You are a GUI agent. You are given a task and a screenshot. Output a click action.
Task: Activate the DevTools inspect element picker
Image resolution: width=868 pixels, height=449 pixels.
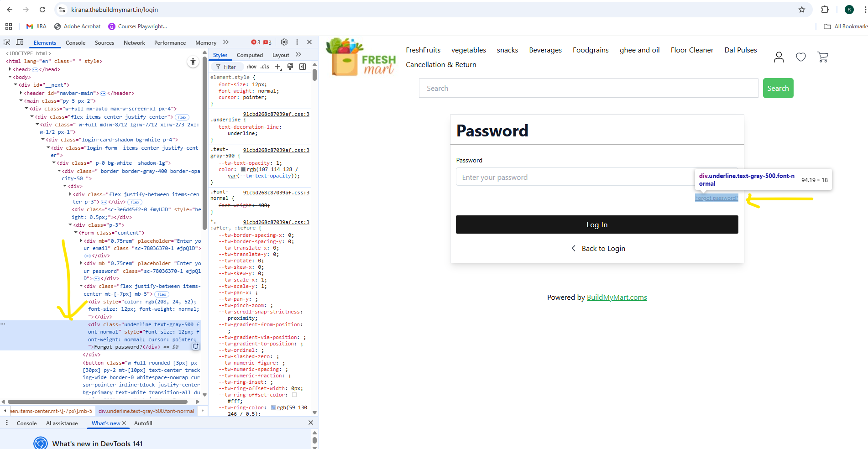click(7, 42)
